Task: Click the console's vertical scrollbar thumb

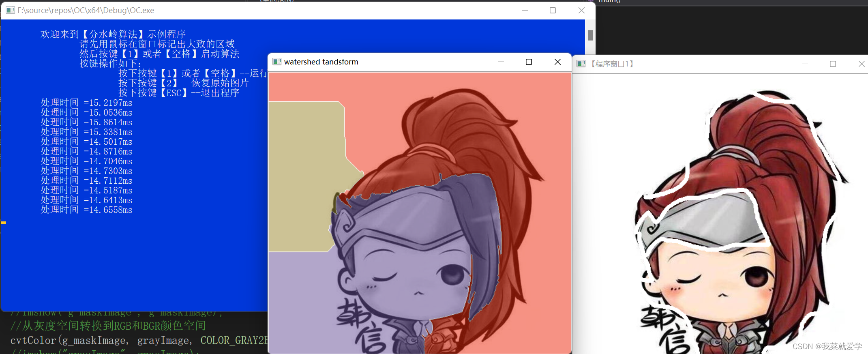Action: pyautogui.click(x=590, y=35)
